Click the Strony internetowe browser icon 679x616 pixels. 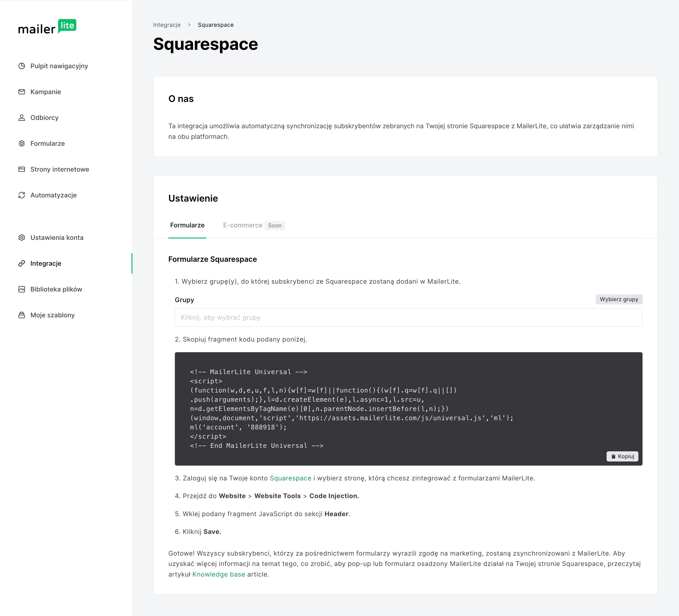tap(21, 170)
